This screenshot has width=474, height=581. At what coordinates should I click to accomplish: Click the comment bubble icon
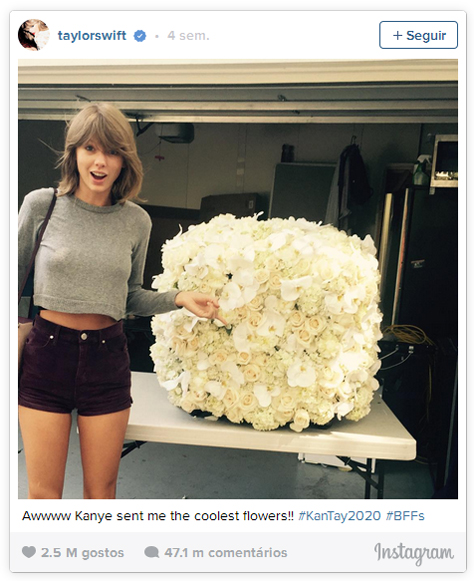tap(152, 552)
